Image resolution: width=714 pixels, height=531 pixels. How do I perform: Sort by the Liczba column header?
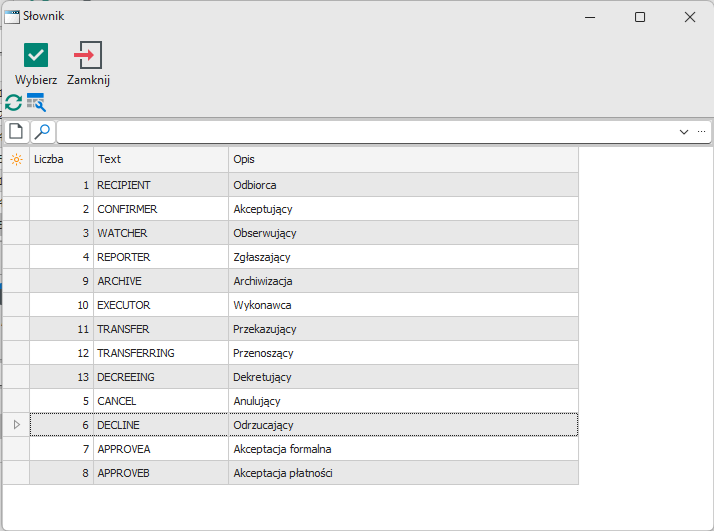60,159
